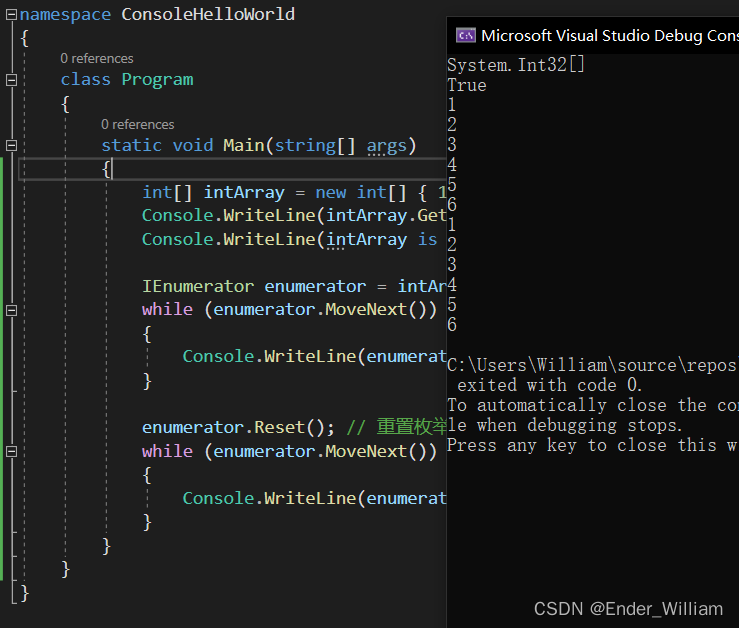
Task: Click the args parameter with dotted underline
Action: [x=386, y=146]
